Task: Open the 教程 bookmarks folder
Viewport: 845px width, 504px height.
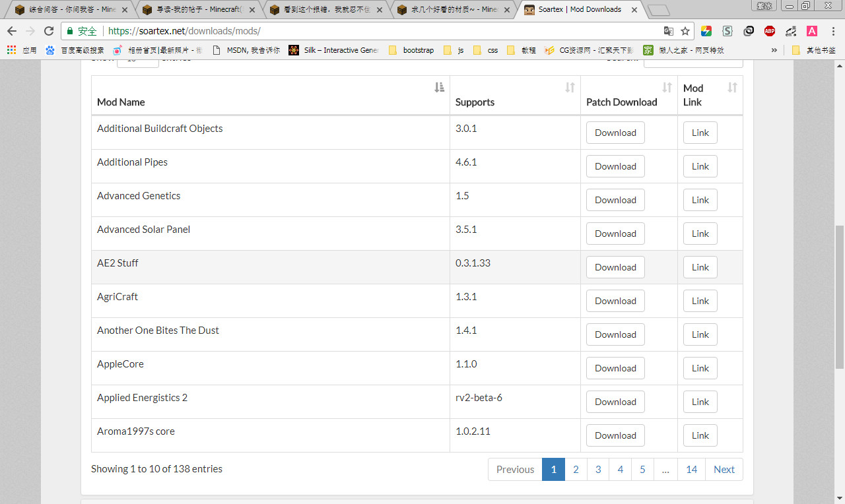Action: 522,50
